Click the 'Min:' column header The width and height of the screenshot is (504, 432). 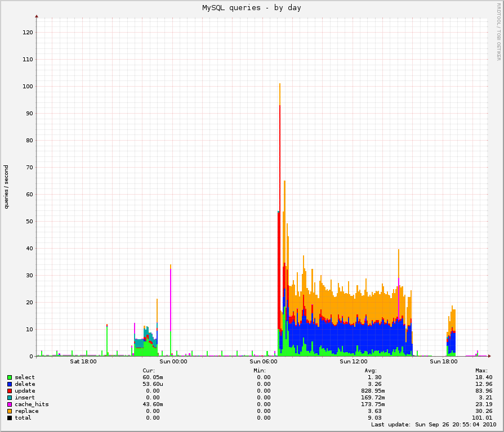260,371
